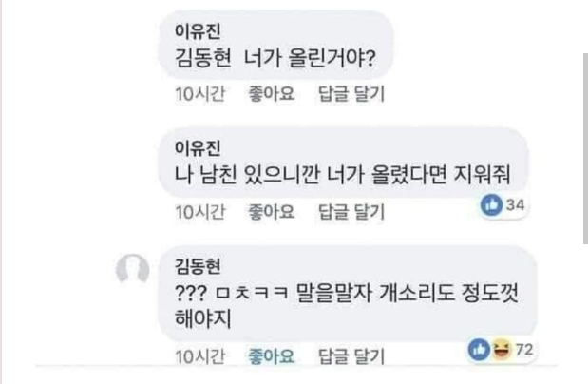Click the 10시간 timestamp under the second comment

pos(199,212)
